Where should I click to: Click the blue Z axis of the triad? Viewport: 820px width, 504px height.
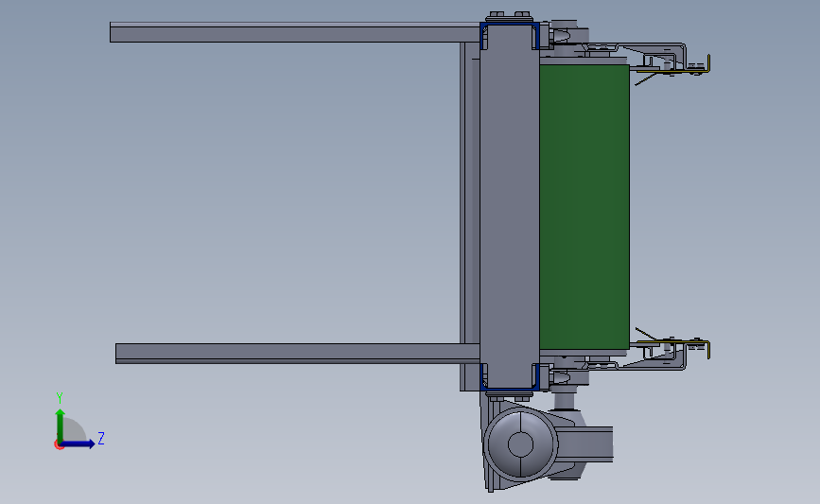[x=78, y=444]
